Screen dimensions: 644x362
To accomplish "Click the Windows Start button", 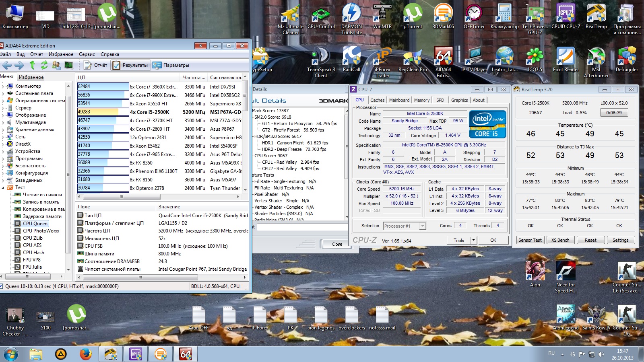I will point(10,354).
